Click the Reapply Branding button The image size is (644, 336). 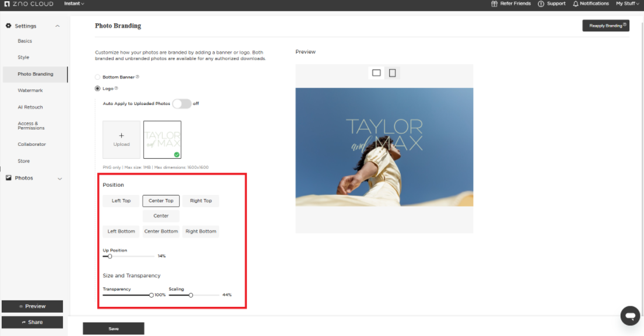click(x=605, y=26)
